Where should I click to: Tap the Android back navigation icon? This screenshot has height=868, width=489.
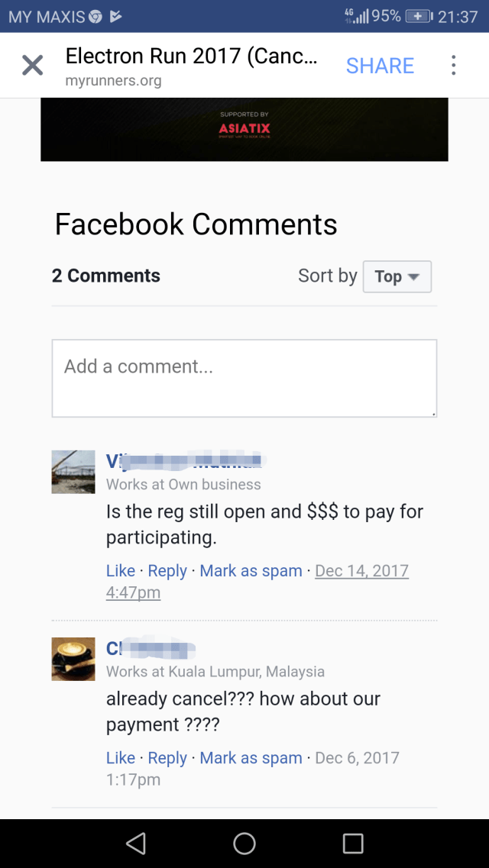(x=136, y=844)
